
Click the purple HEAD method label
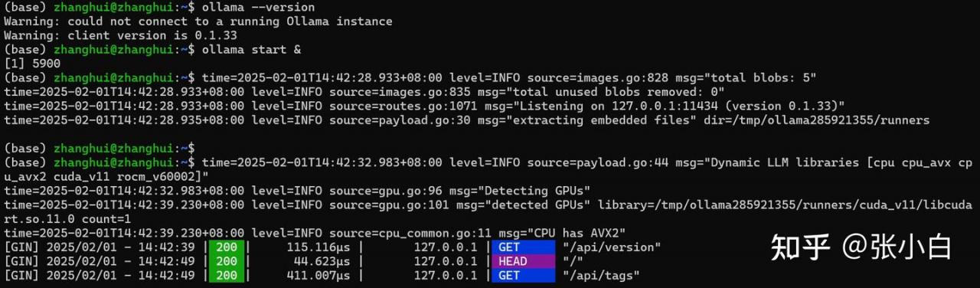click(x=523, y=261)
